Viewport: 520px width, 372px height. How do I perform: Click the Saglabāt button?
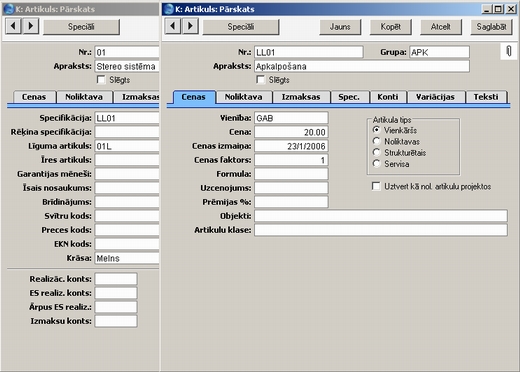point(491,27)
